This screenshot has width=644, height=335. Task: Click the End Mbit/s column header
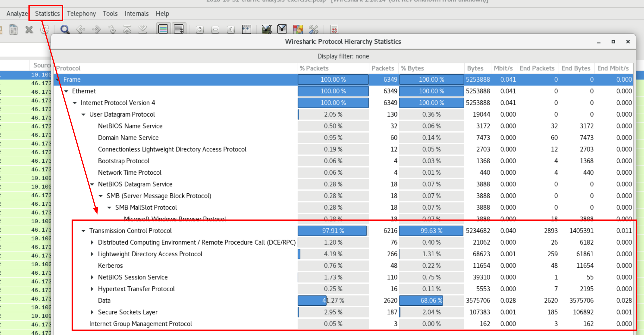(x=614, y=68)
